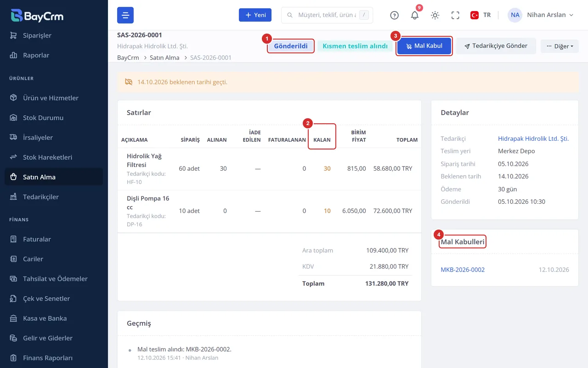The height and width of the screenshot is (368, 588).
Task: Open Siparişler in the sidebar
Action: [54, 35]
